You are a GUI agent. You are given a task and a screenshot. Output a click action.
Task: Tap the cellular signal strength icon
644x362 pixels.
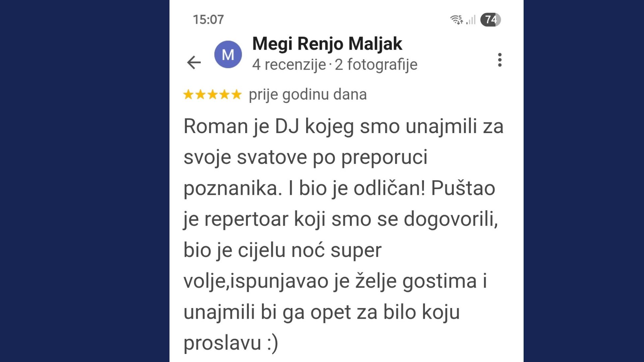[471, 21]
